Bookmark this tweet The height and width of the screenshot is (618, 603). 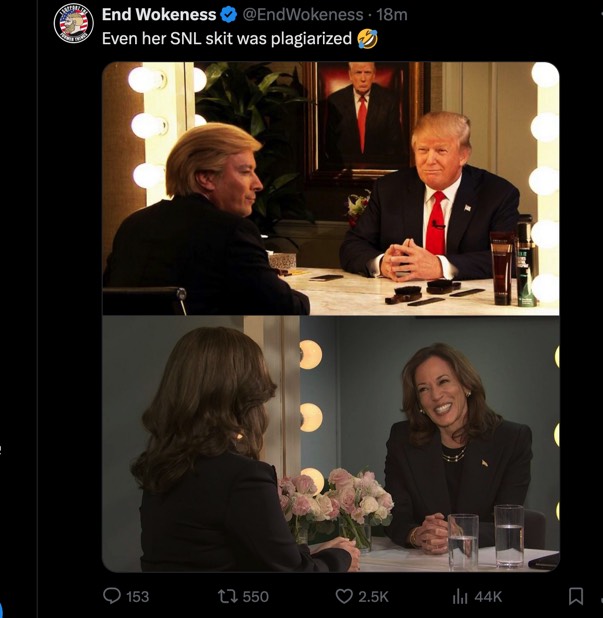575,596
